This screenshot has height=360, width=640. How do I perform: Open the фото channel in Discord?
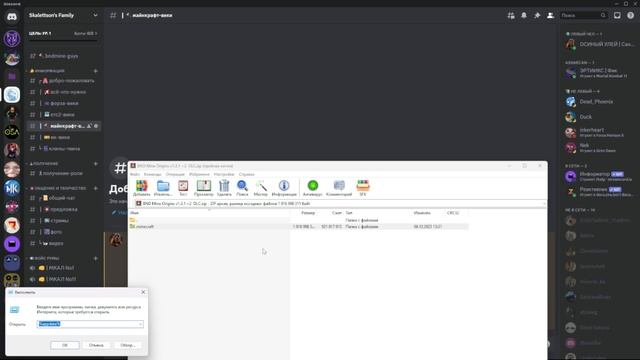[x=64, y=232]
